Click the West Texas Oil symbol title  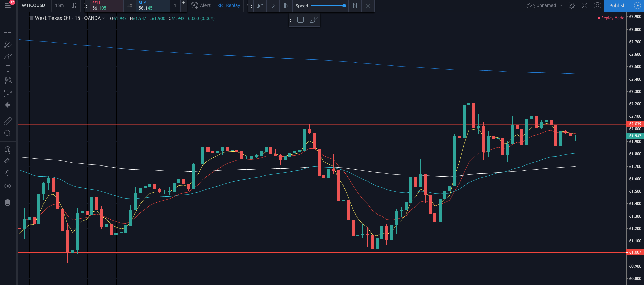point(53,18)
